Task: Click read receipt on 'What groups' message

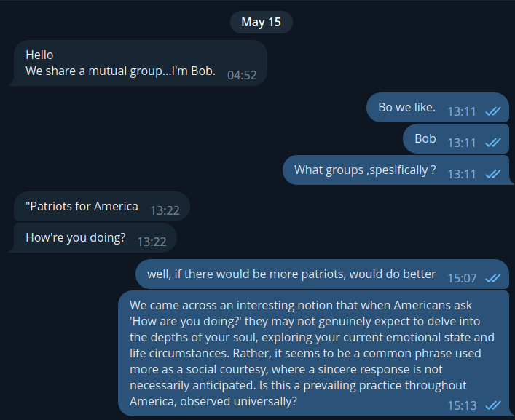Action: tap(492, 174)
